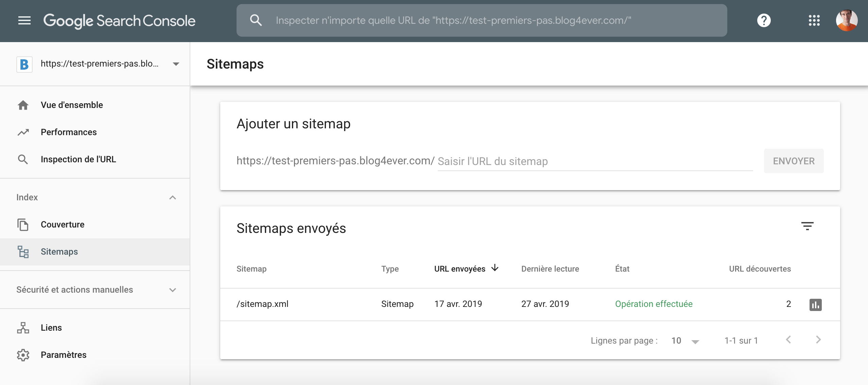Focus the URL inspection search field
This screenshot has width=868, height=385.
coord(482,20)
